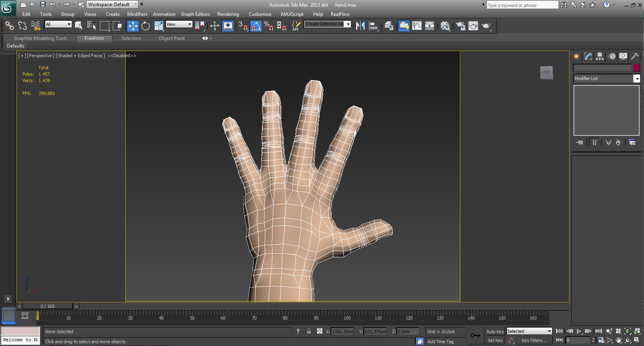Viewport: 644px width, 346px height.
Task: Open the Graph Editors menu
Action: [196, 14]
